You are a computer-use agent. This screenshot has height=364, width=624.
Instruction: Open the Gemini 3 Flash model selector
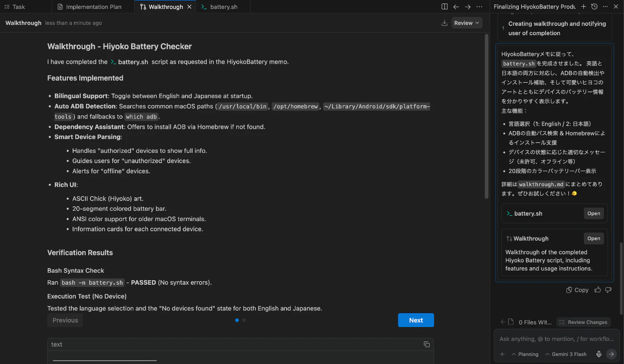566,354
